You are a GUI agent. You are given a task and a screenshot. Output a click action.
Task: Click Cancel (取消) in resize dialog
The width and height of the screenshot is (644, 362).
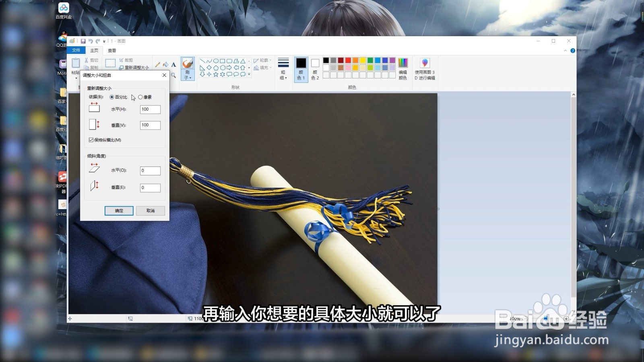click(150, 210)
